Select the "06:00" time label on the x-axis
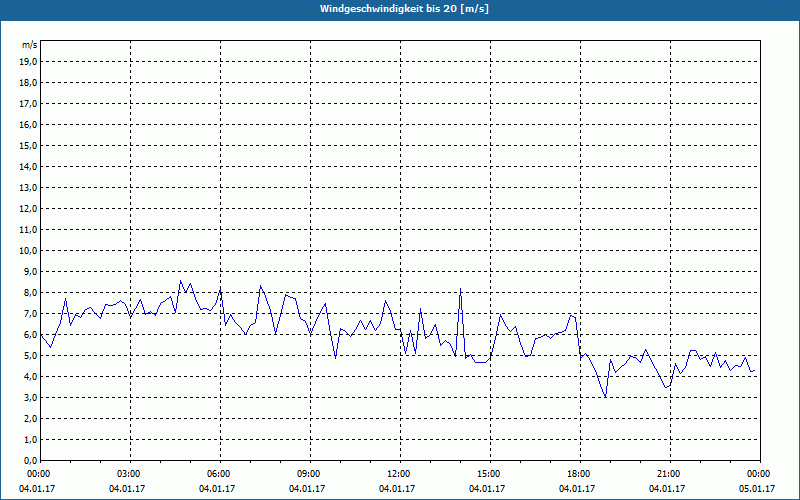This screenshot has width=800, height=500. coord(220,474)
